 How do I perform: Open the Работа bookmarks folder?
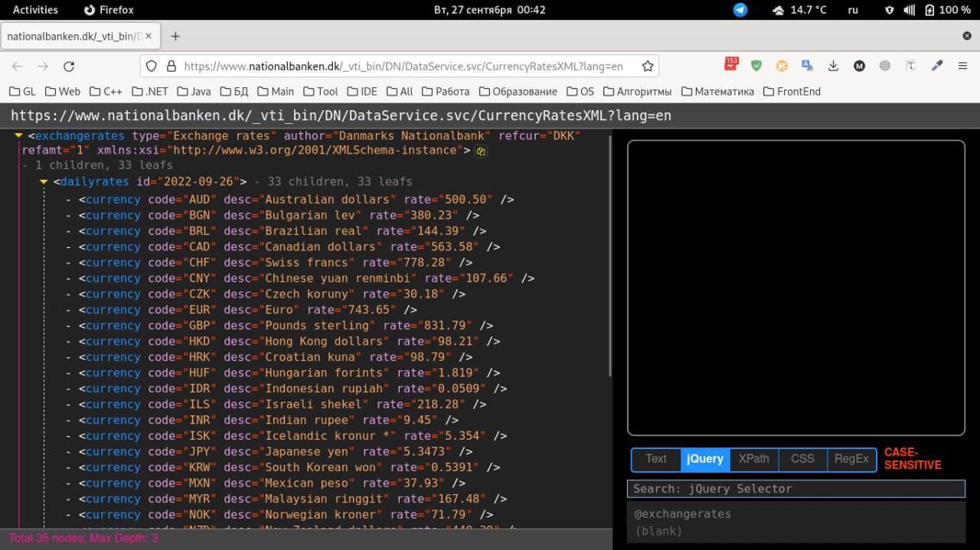click(x=446, y=91)
